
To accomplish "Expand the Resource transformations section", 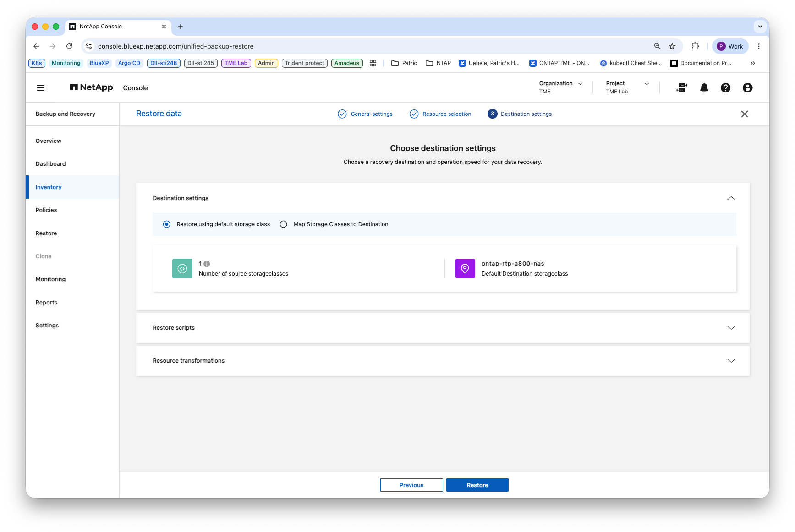I will [x=731, y=361].
